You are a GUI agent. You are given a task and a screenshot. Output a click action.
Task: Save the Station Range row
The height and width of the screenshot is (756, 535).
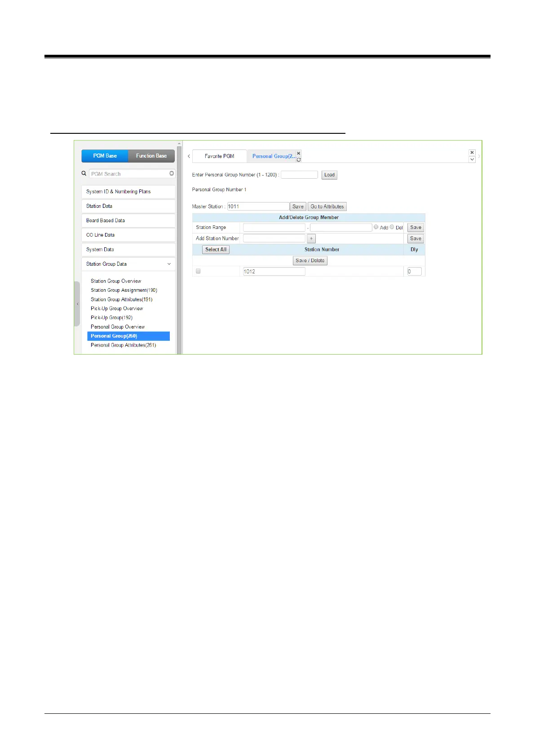coord(416,228)
